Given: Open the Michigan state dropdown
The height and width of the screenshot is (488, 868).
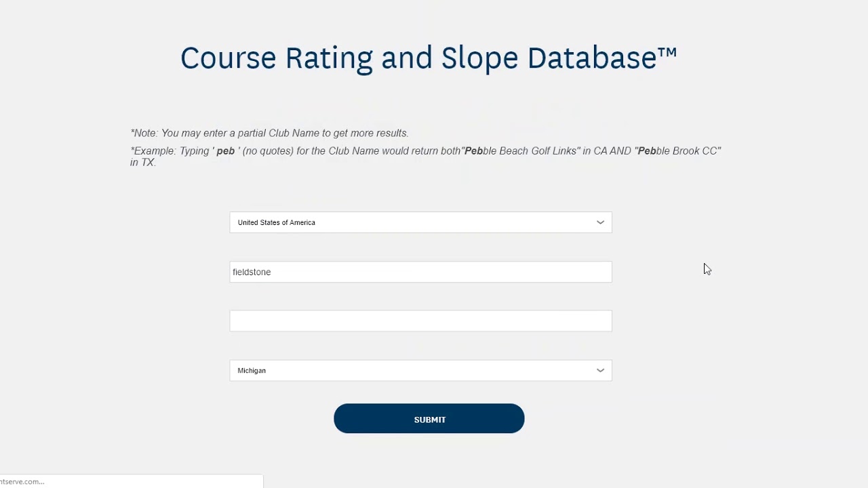Looking at the screenshot, I should (x=420, y=371).
